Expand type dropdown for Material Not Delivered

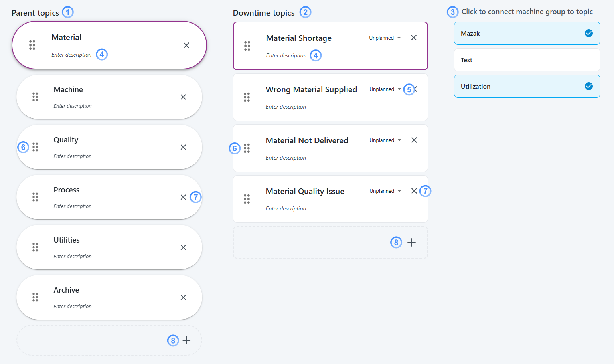[x=385, y=140]
